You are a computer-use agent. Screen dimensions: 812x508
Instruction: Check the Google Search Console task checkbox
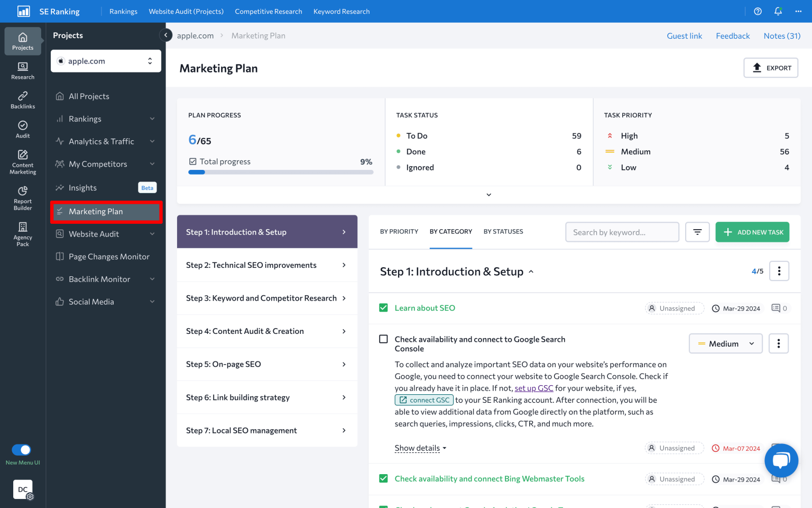[x=383, y=339]
